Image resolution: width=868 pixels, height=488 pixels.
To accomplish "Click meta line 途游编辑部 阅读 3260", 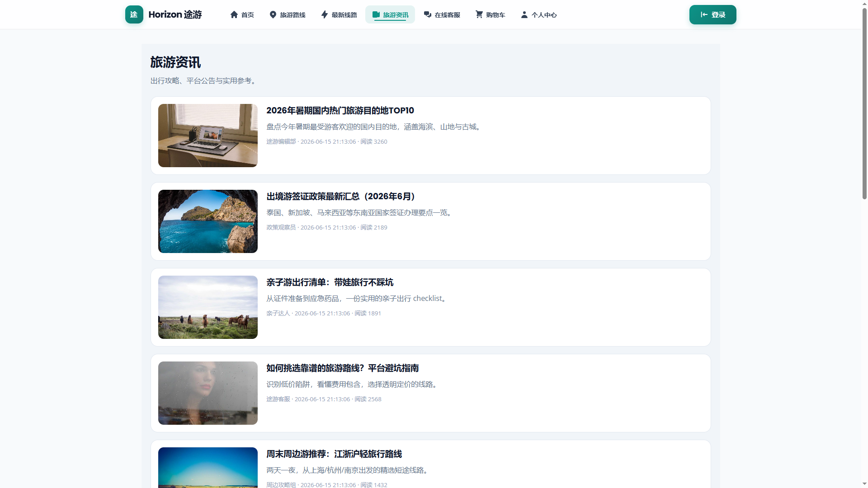I will pos(327,141).
